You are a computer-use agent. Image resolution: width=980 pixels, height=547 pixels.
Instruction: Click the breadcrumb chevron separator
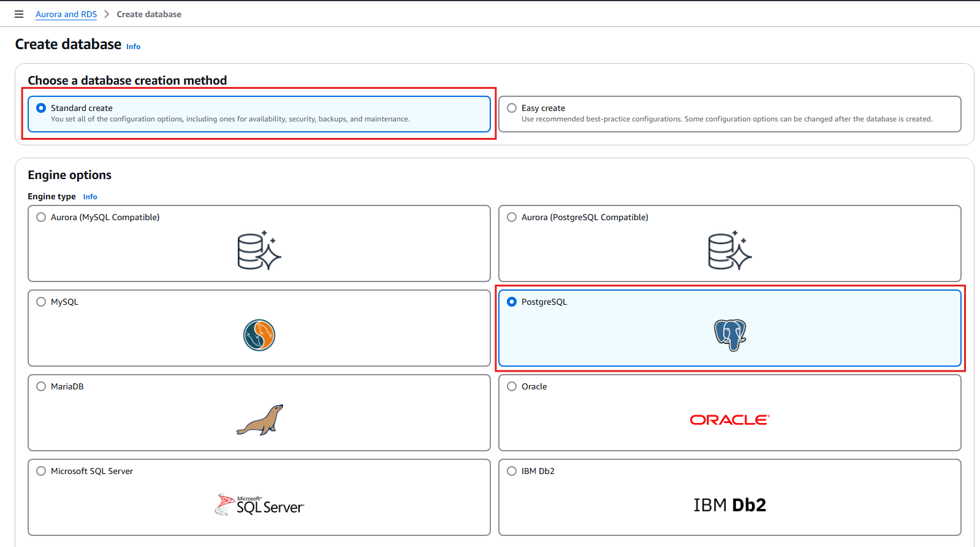pos(107,14)
